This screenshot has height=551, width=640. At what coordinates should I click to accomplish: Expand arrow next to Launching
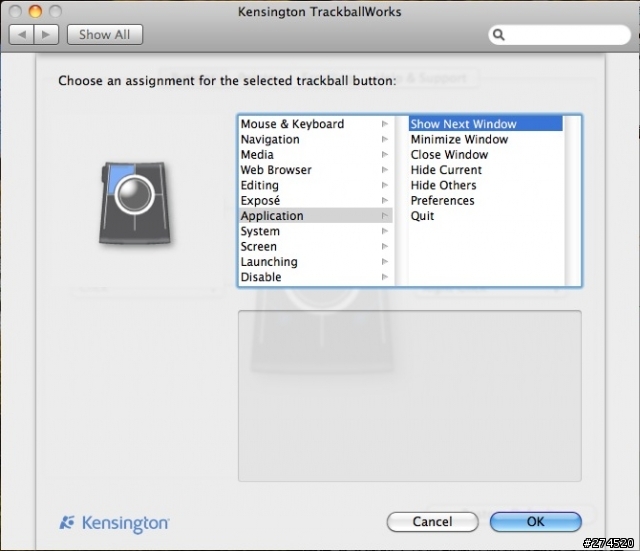pos(384,262)
